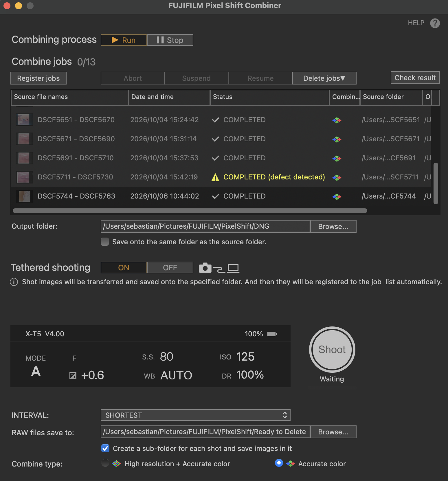Click the combine type icon for DSCF5651 row

(337, 120)
